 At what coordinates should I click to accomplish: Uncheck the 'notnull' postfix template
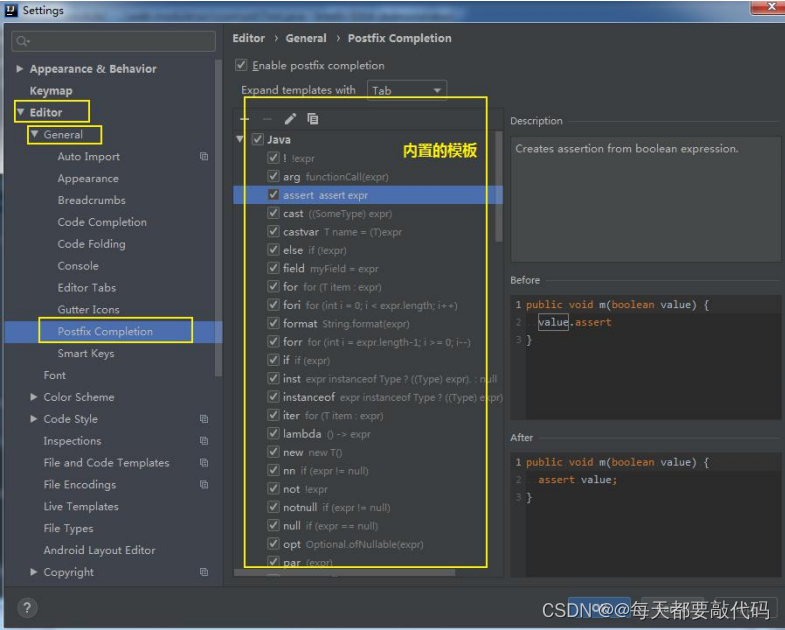coord(273,507)
